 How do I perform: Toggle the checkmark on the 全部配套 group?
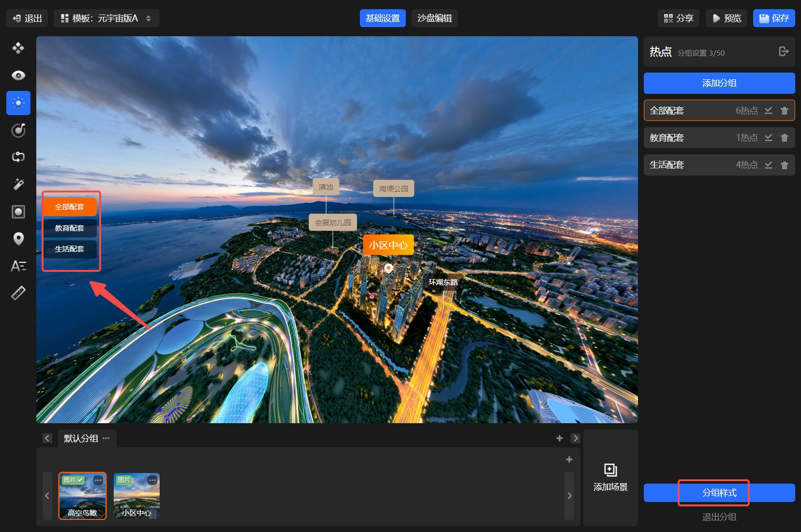click(x=768, y=111)
